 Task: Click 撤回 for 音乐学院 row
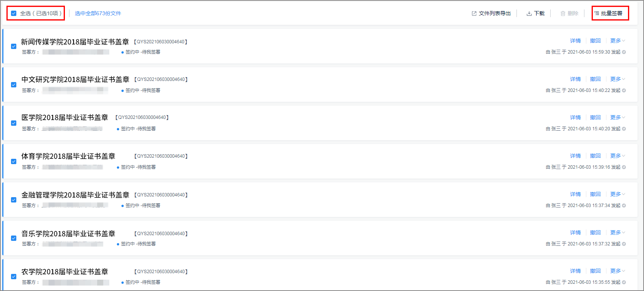click(595, 232)
